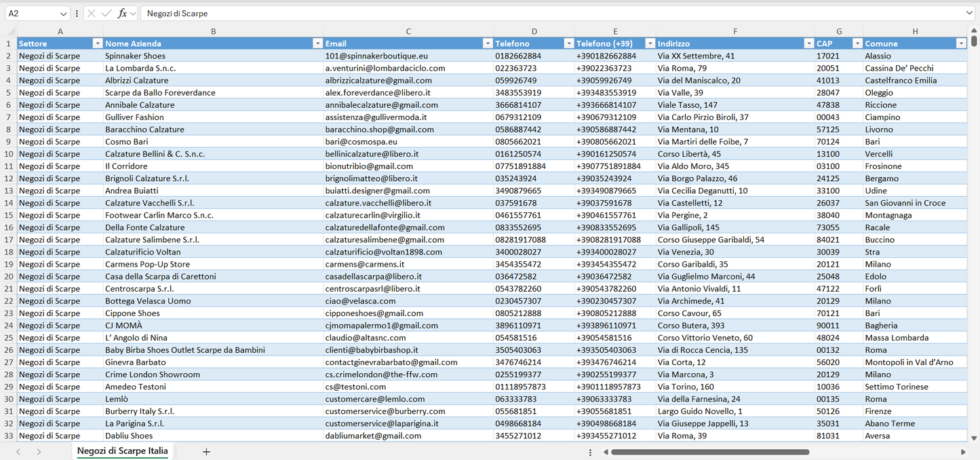
Task: Click the horizontal scrollbar's left arrow
Action: [606, 452]
